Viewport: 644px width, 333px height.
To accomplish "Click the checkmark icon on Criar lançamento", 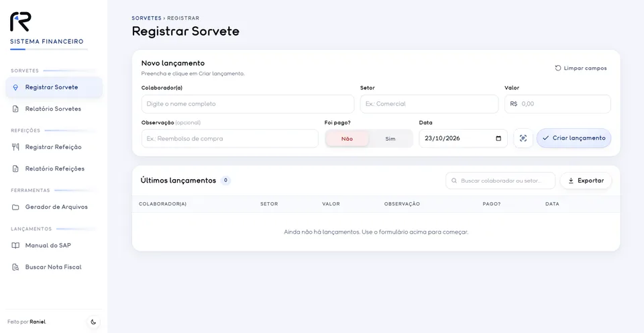I will [545, 138].
